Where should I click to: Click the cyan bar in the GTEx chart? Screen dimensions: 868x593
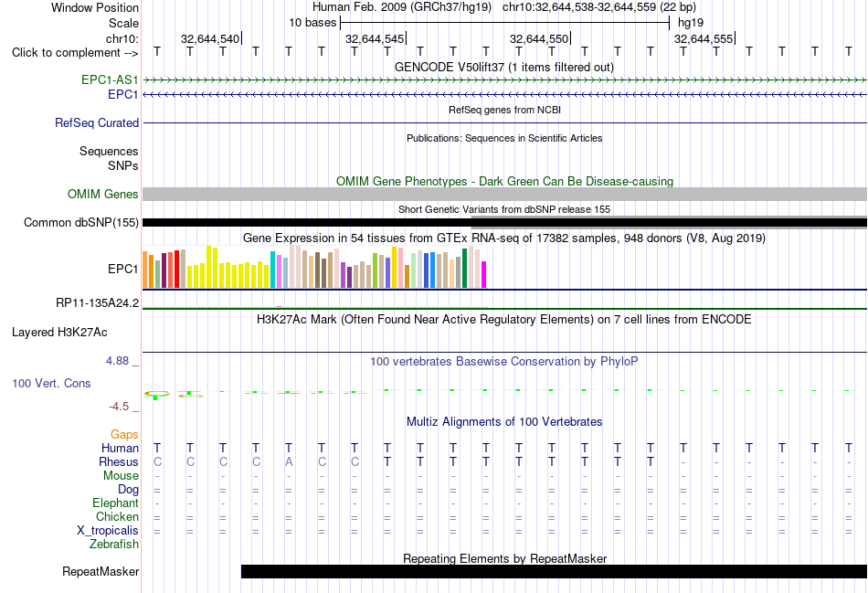(272, 270)
